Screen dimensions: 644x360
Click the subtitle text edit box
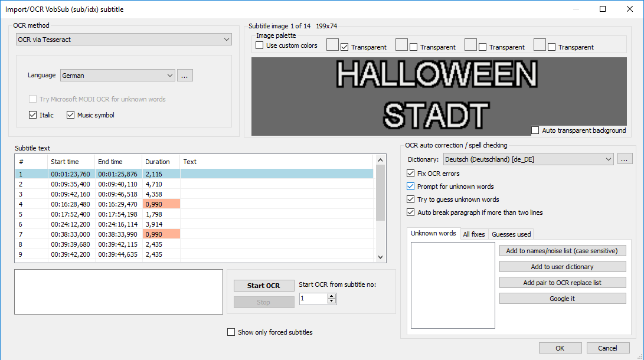click(x=119, y=292)
